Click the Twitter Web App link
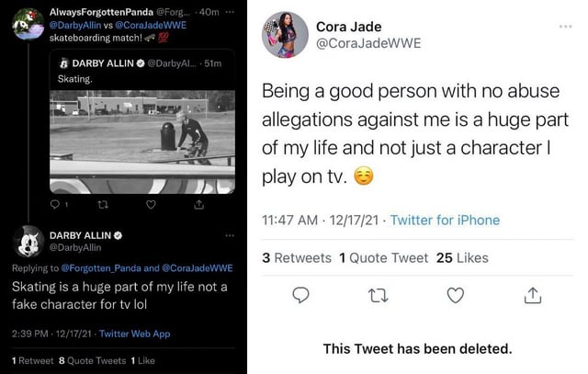Screen dimensions: 588x374 tap(136, 333)
